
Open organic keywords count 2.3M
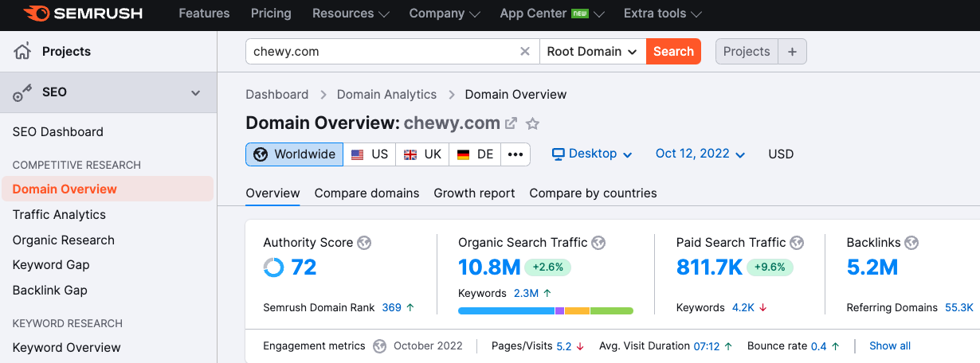pos(526,294)
